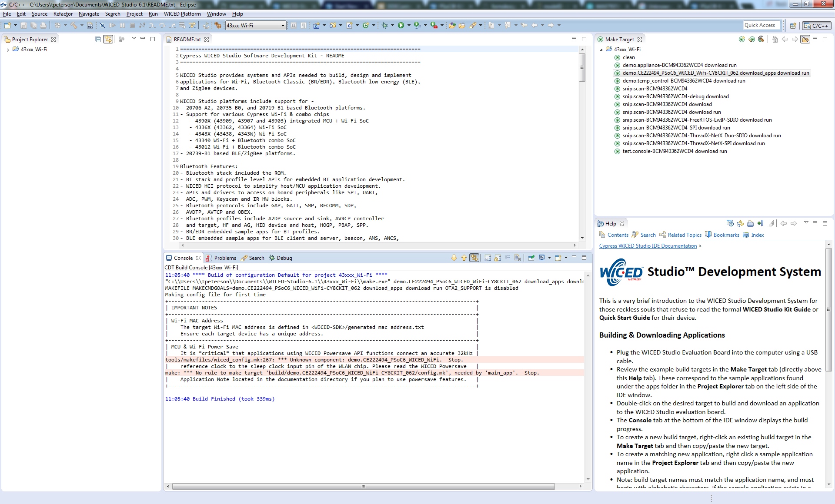Click Search link in Help view
The image size is (835, 504).
644,235
